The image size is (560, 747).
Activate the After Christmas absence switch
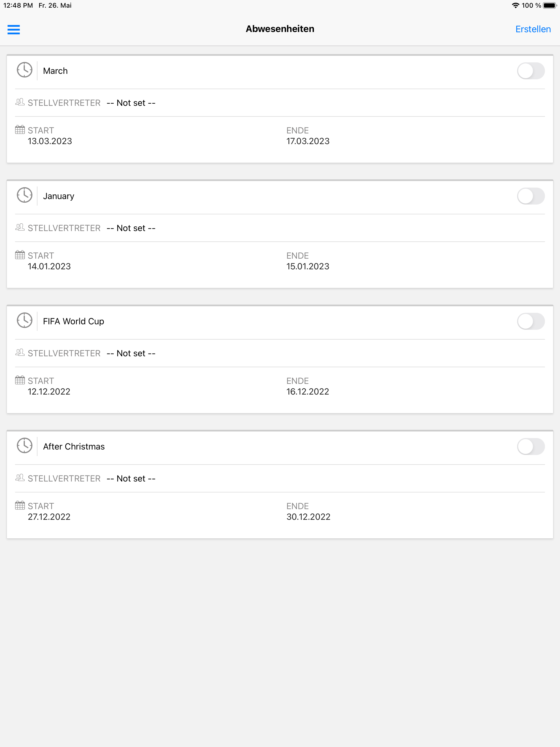(531, 447)
